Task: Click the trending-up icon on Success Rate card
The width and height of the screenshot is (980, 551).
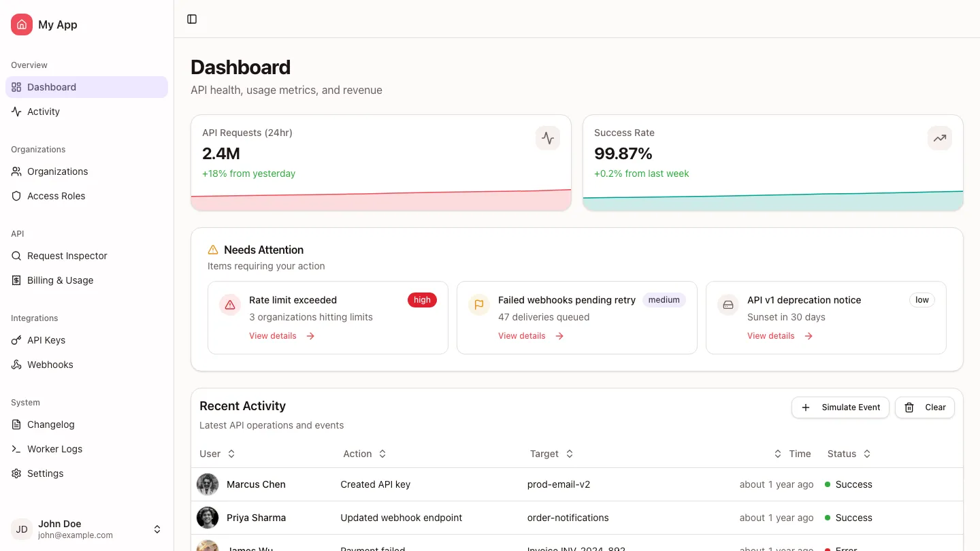Action: pyautogui.click(x=940, y=138)
